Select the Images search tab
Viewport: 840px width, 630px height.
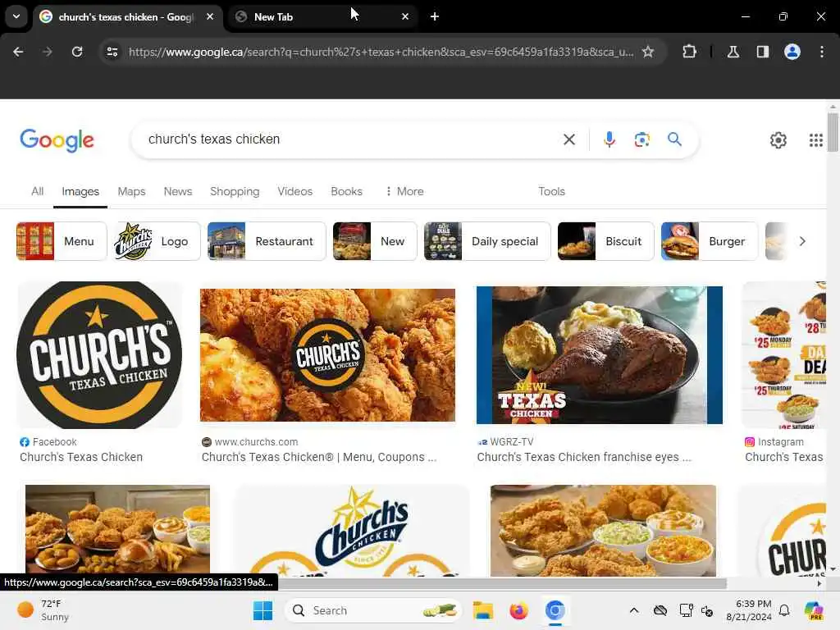point(80,191)
